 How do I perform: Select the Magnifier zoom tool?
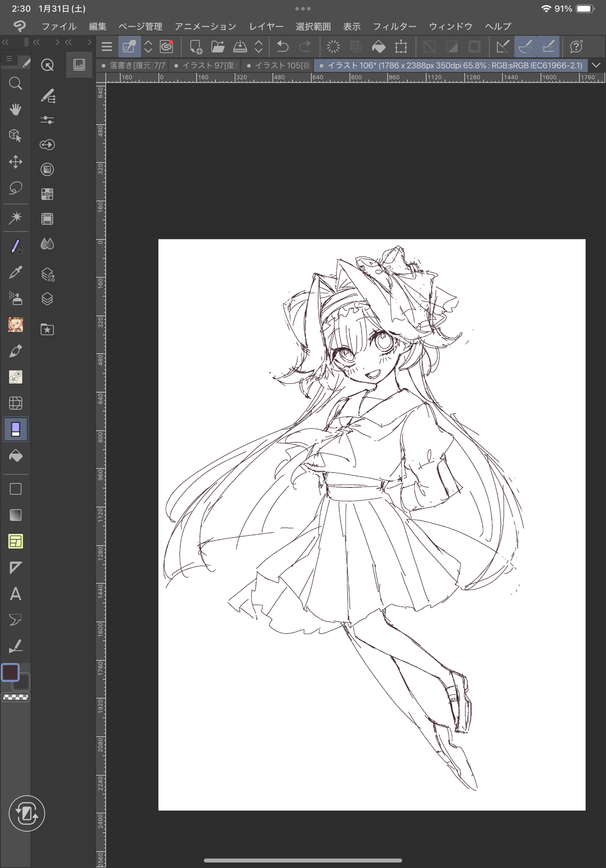coord(16,83)
